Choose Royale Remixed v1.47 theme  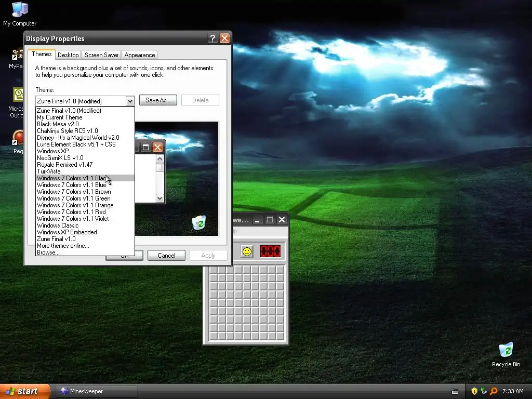(x=85, y=165)
